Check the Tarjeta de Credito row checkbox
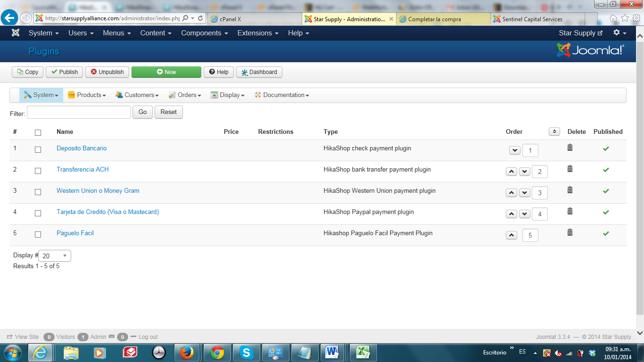644x362 pixels. point(38,213)
